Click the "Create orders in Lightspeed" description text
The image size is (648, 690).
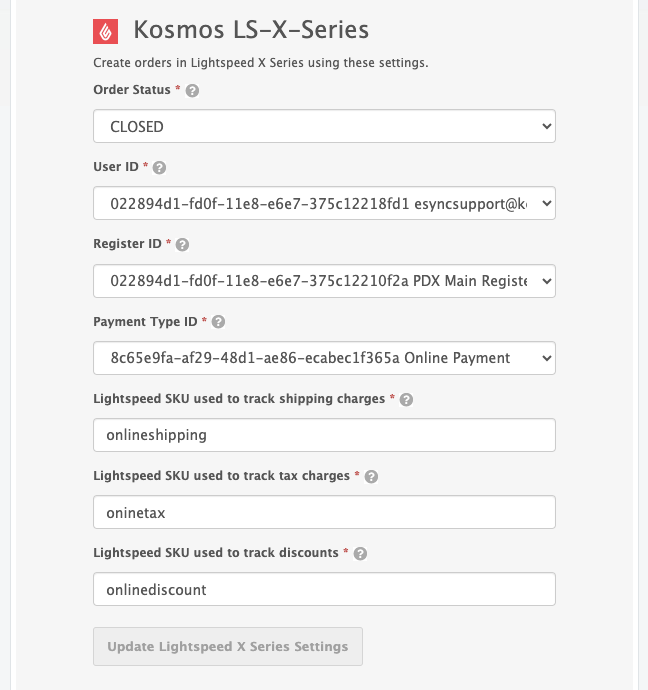point(260,63)
